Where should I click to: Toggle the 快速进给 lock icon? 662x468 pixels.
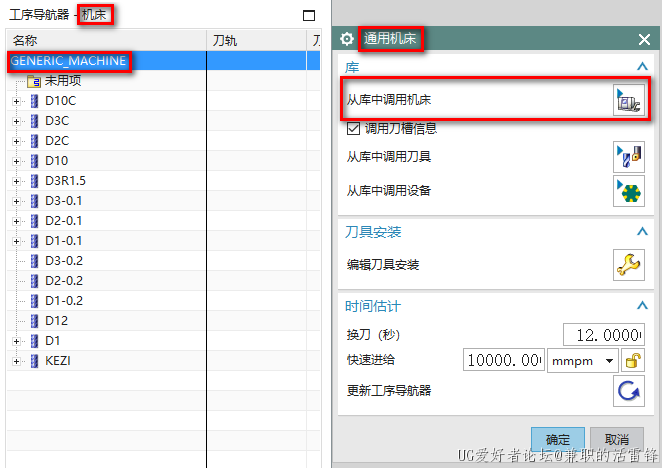pos(632,361)
